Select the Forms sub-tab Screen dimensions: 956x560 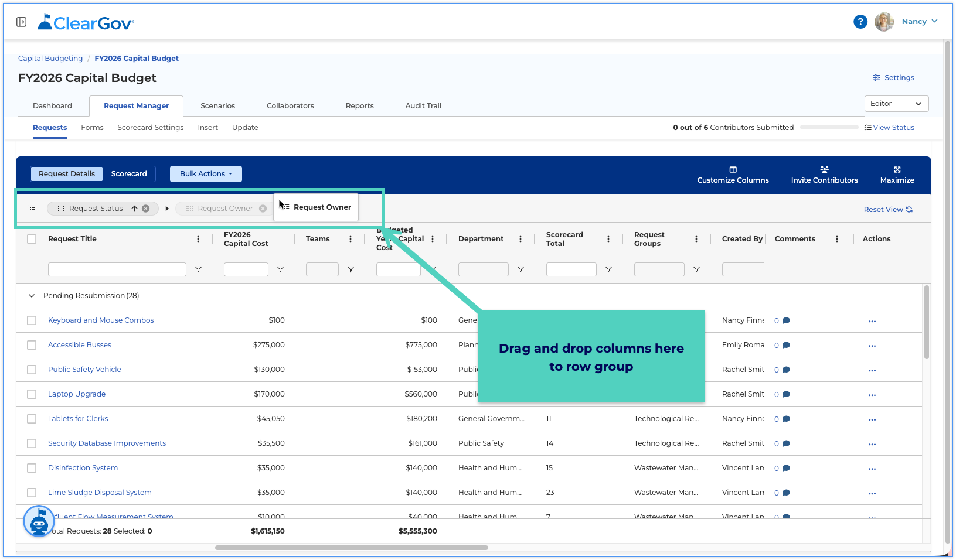[92, 128]
